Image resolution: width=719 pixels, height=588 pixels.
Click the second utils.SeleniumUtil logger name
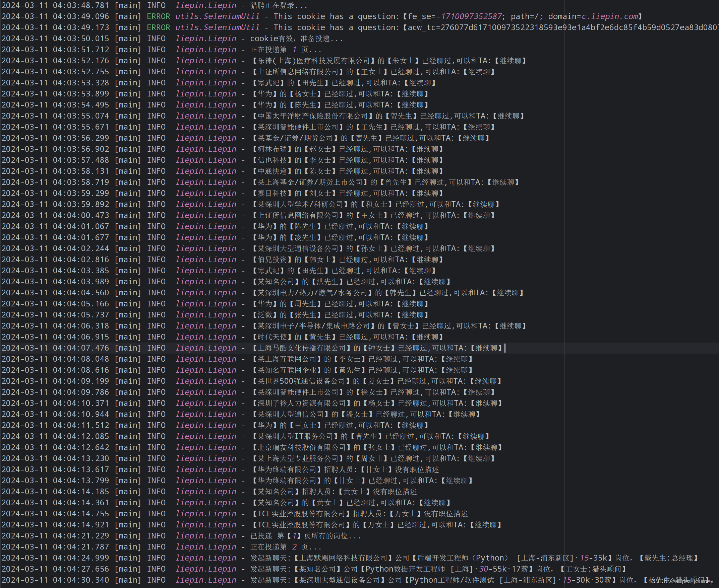217,27
